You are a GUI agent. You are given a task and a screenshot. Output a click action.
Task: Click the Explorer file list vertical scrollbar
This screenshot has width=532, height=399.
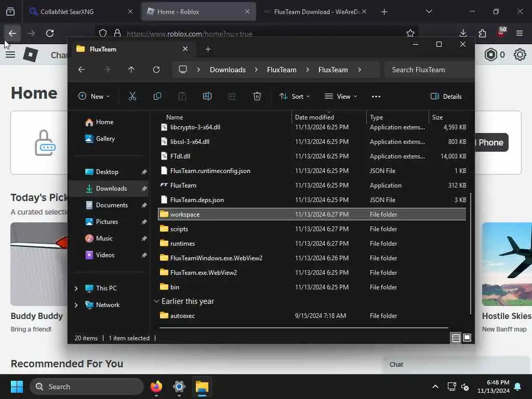coord(470,254)
